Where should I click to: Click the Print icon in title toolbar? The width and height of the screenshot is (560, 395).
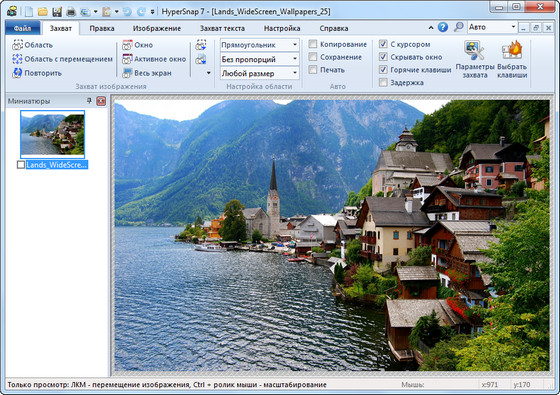(x=71, y=12)
